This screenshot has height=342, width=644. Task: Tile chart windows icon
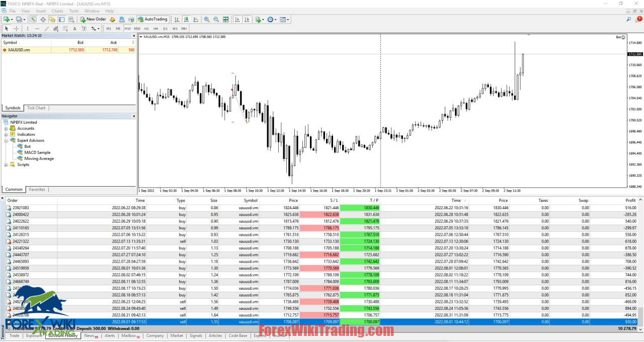225,20
